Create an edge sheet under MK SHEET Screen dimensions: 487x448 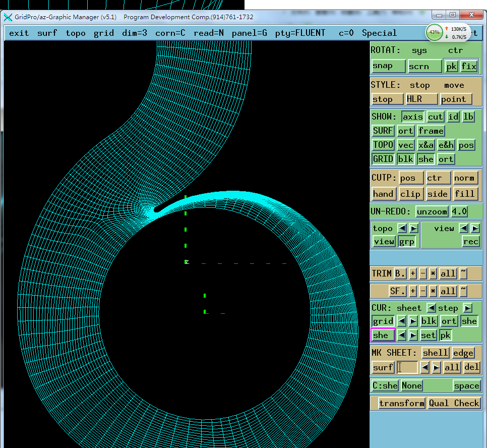pos(463,353)
